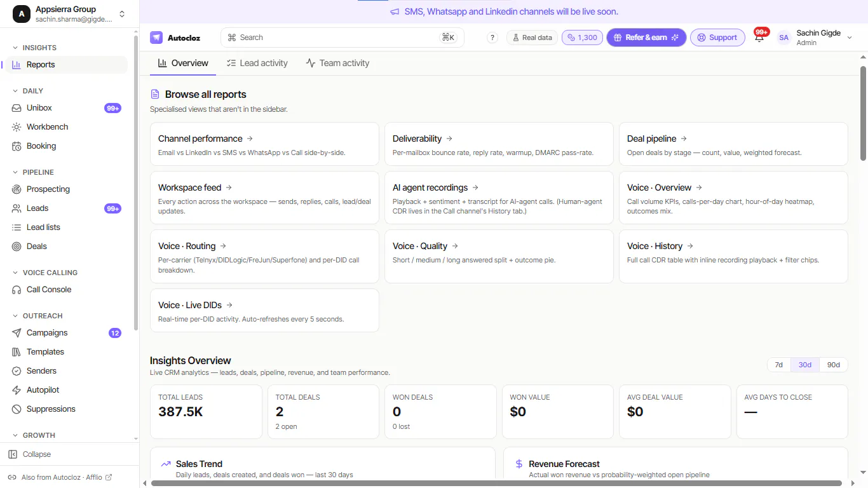Open the Voice · Live DIDs report
Image resolution: width=868 pixels, height=488 pixels.
point(264,310)
